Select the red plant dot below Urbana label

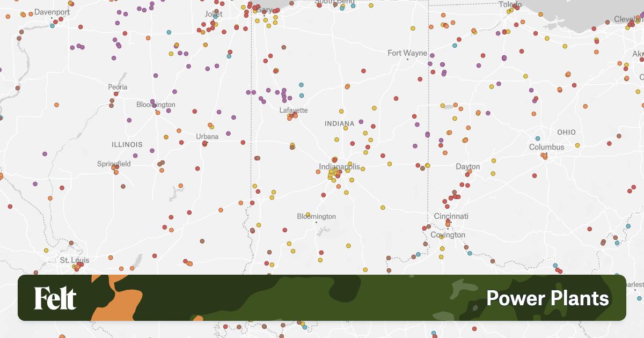click(204, 143)
